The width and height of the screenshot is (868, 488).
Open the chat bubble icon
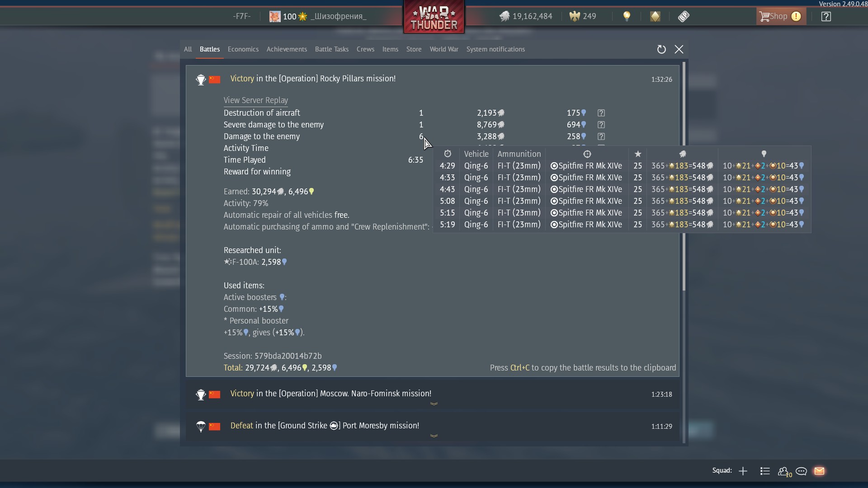point(801,471)
